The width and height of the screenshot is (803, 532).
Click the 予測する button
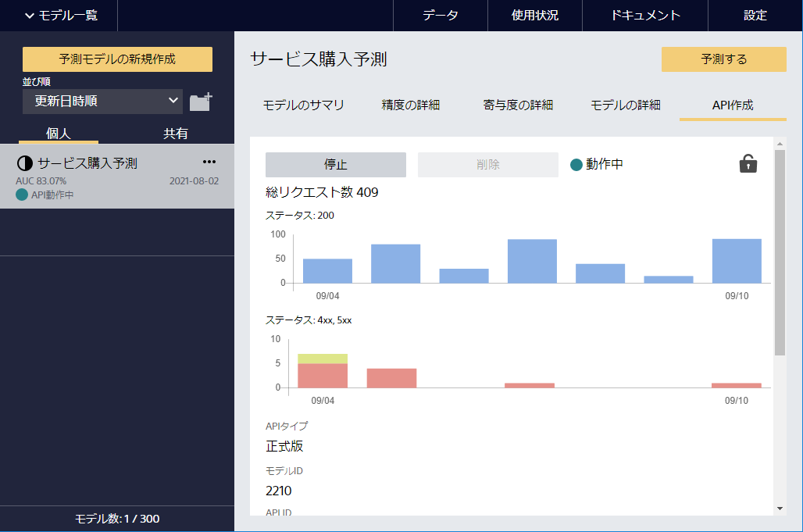[x=723, y=59]
